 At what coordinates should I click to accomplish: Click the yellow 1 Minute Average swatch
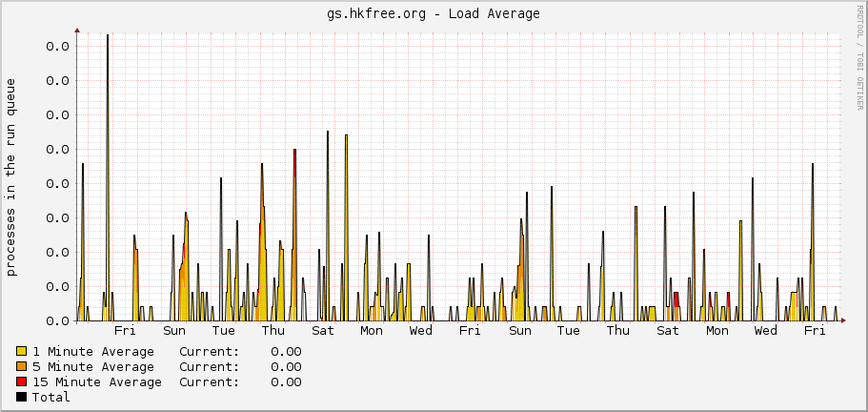pyautogui.click(x=22, y=351)
